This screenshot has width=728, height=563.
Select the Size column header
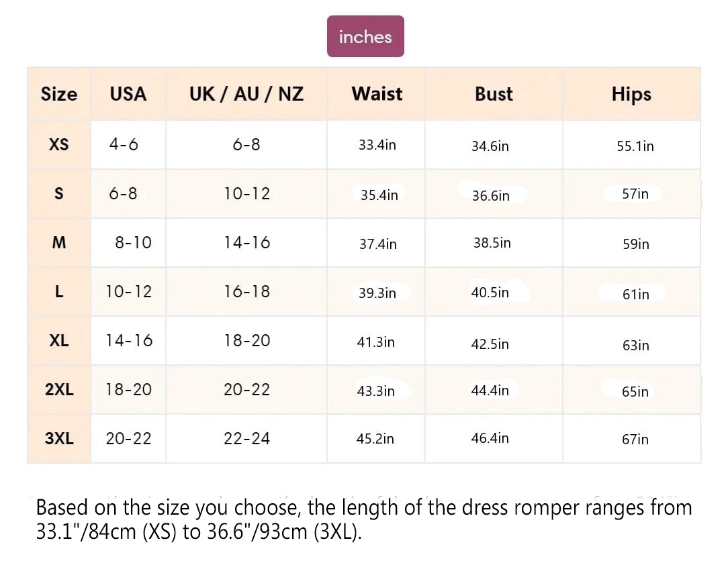click(x=59, y=94)
